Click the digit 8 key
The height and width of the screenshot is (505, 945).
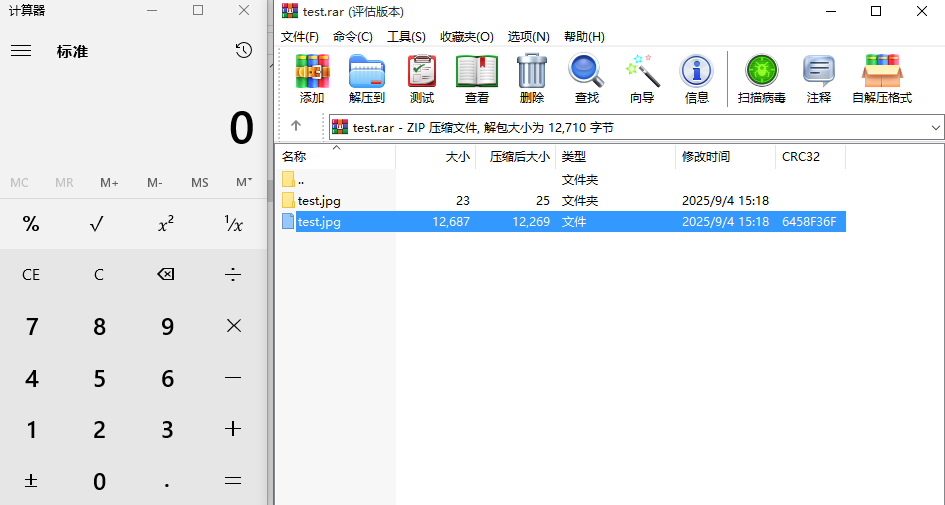(x=99, y=326)
